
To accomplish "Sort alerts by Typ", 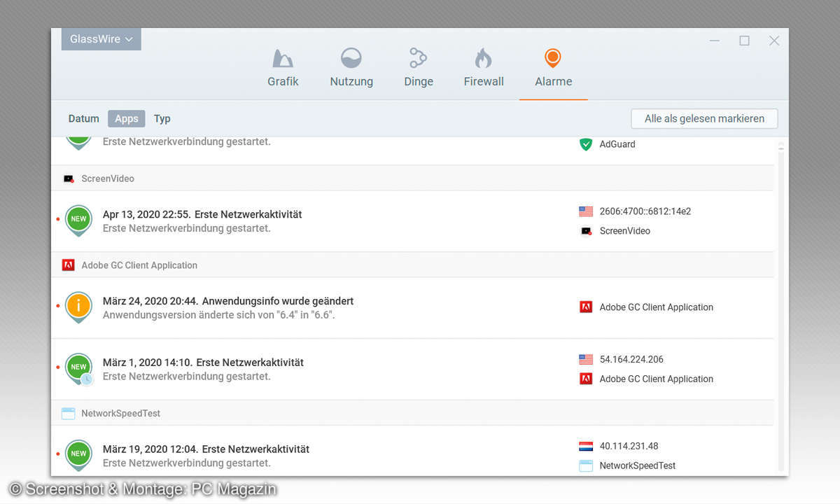I will 162,119.
